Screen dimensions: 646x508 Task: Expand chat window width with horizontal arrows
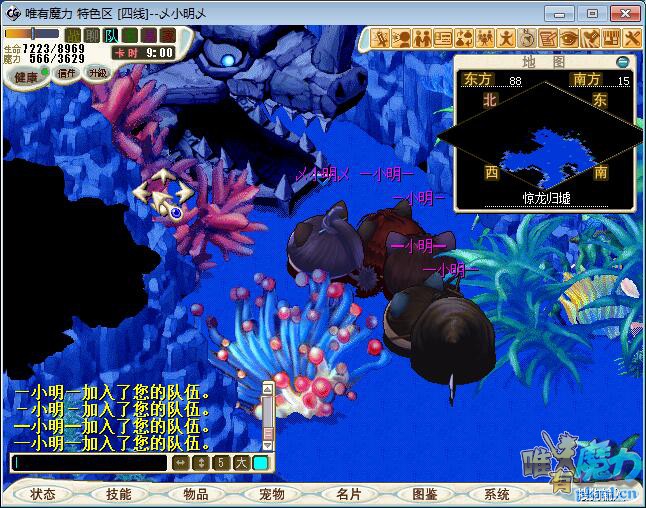pos(180,463)
